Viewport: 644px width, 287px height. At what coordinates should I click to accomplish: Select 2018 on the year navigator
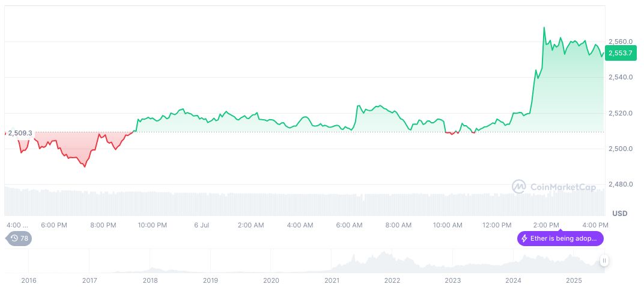pos(150,280)
